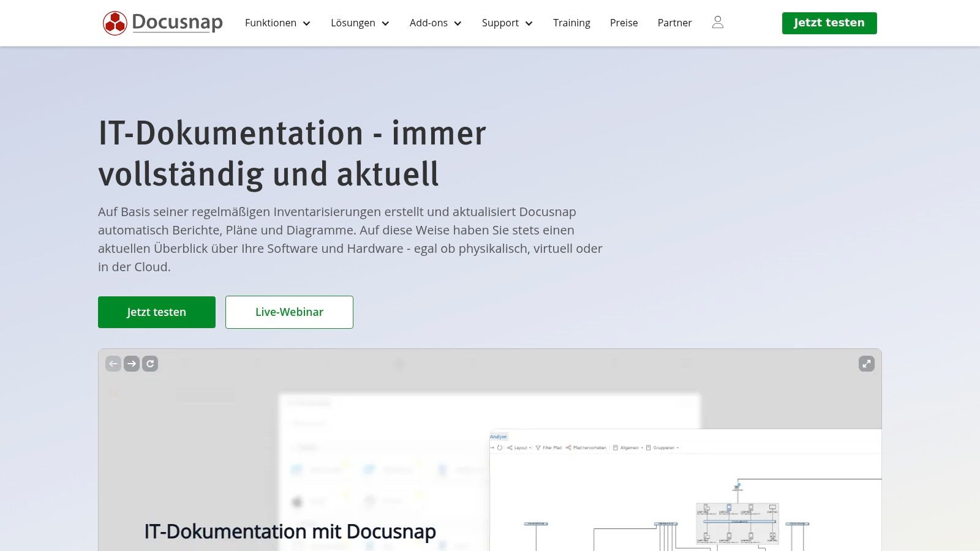Viewport: 980px width, 551px height.
Task: Expand the Lösungen menu
Action: (x=360, y=23)
